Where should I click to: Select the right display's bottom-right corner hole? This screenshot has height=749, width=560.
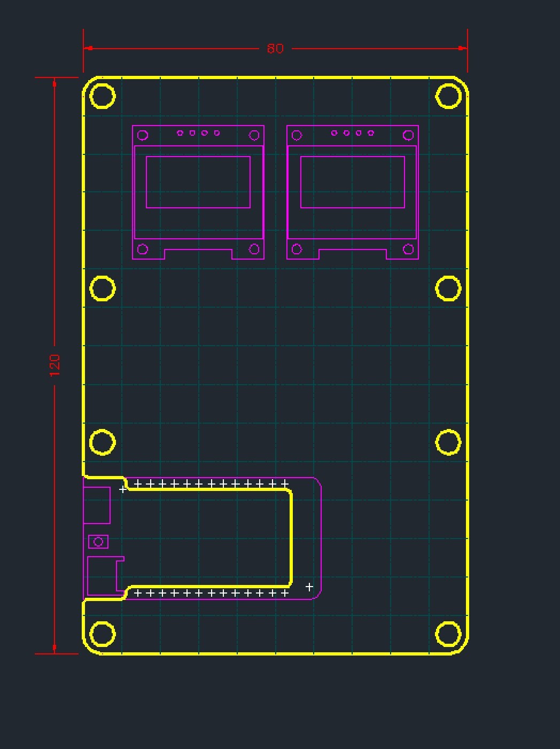tap(408, 249)
